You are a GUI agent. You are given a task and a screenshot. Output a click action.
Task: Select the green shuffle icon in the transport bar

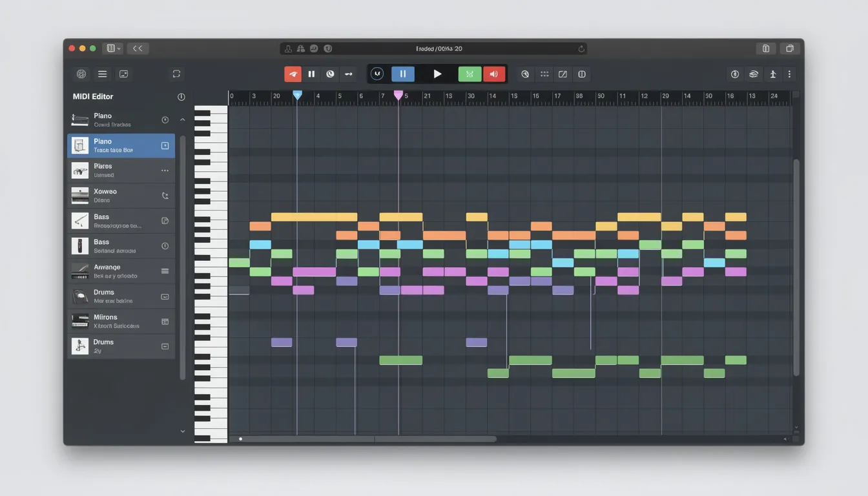click(470, 74)
